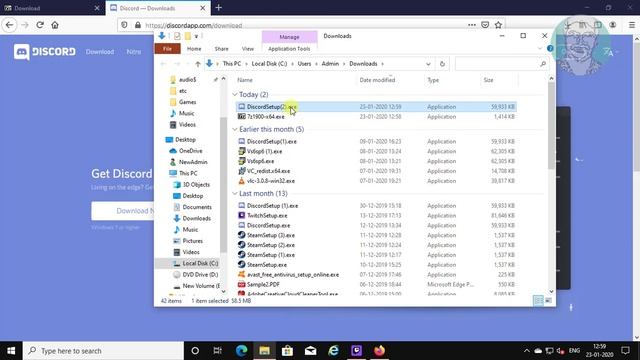Image resolution: width=640 pixels, height=360 pixels.
Task: Open Windows Start menu
Action: (11, 351)
